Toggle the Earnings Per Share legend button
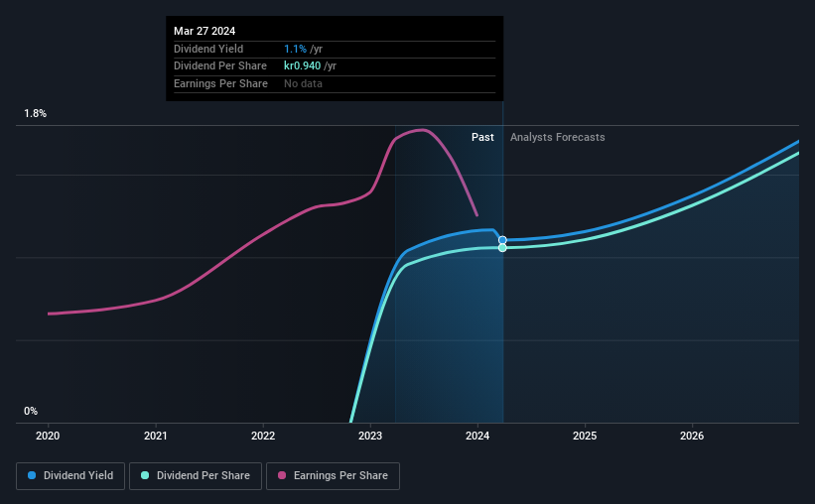 coord(333,475)
